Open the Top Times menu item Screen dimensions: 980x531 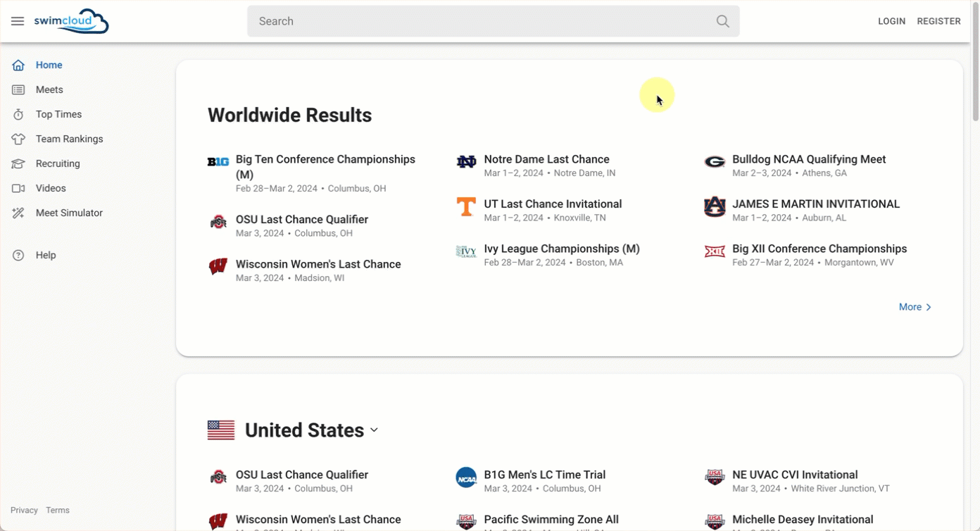58,114
